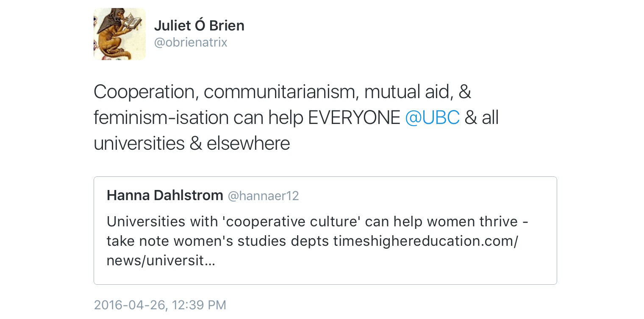Open the timeshighereducation.com link
Image resolution: width=644 pixels, height=319 pixels.
click(425, 241)
